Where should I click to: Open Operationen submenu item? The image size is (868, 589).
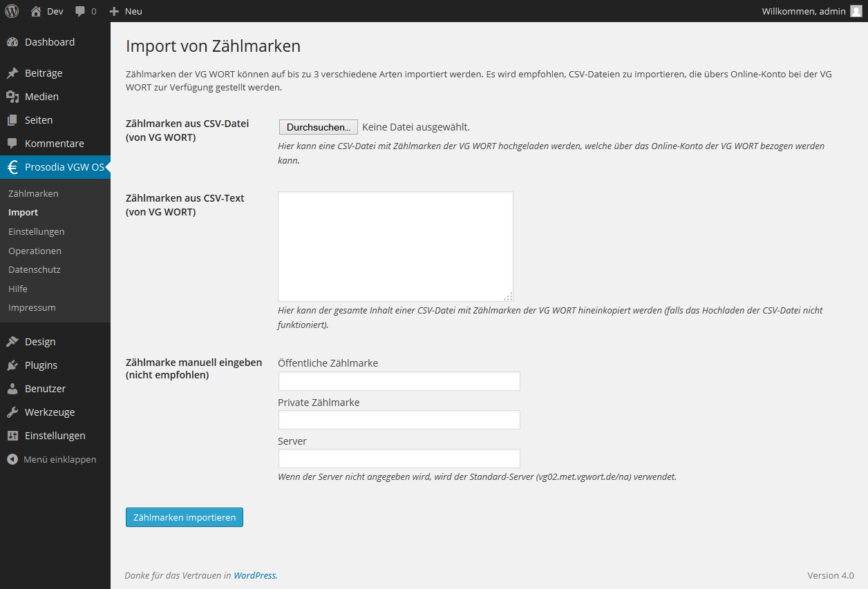pos(35,251)
